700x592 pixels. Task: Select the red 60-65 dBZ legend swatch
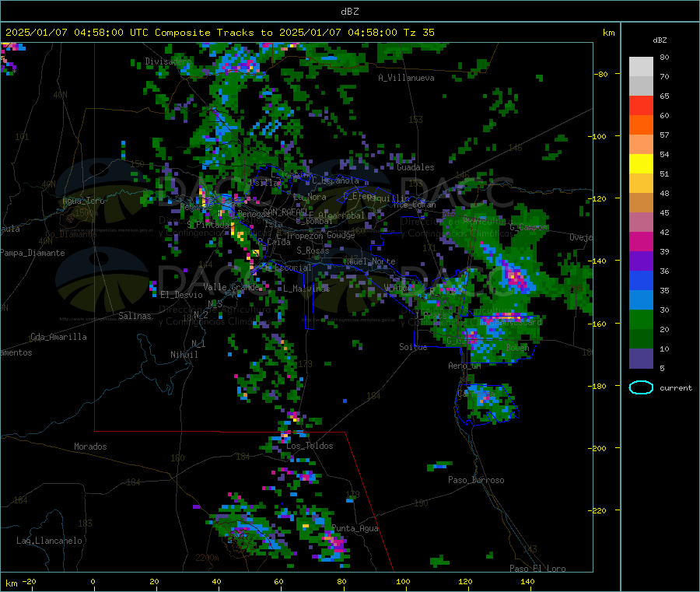tap(641, 105)
